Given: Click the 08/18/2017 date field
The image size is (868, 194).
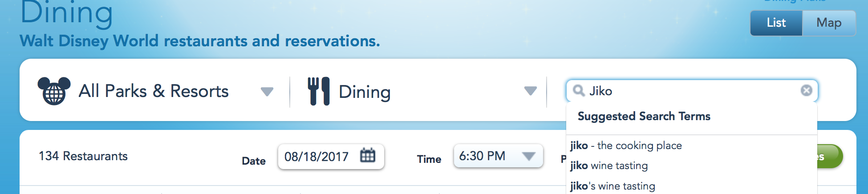Looking at the screenshot, I should point(316,157).
